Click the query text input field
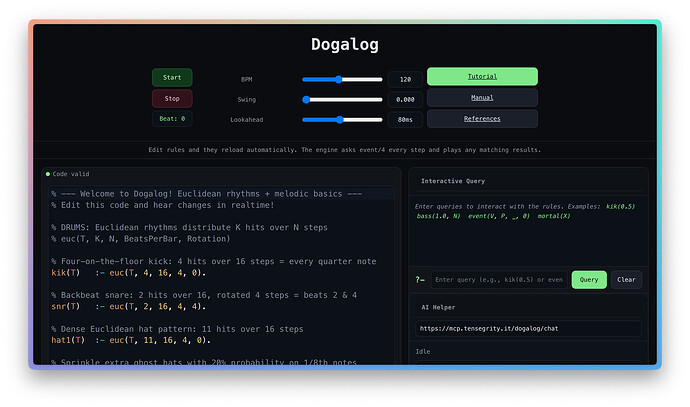Image resolution: width=690 pixels, height=407 pixels. [499, 280]
